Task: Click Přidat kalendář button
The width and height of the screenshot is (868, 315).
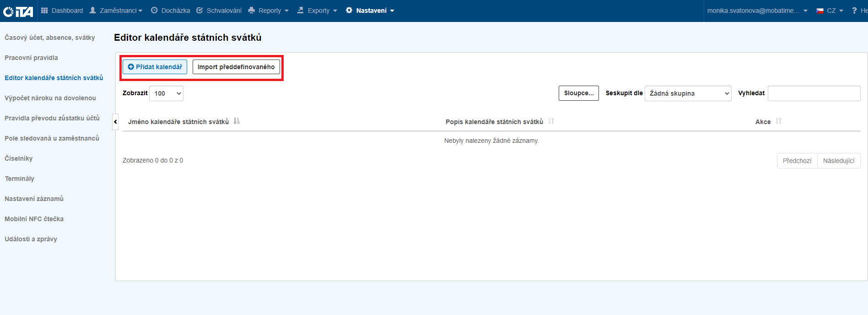Action: coord(155,67)
